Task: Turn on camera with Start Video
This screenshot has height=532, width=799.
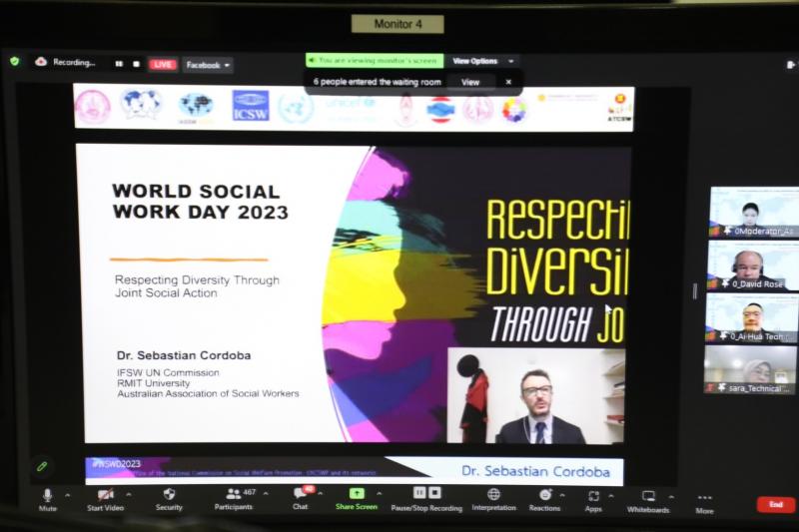Action: [x=106, y=500]
